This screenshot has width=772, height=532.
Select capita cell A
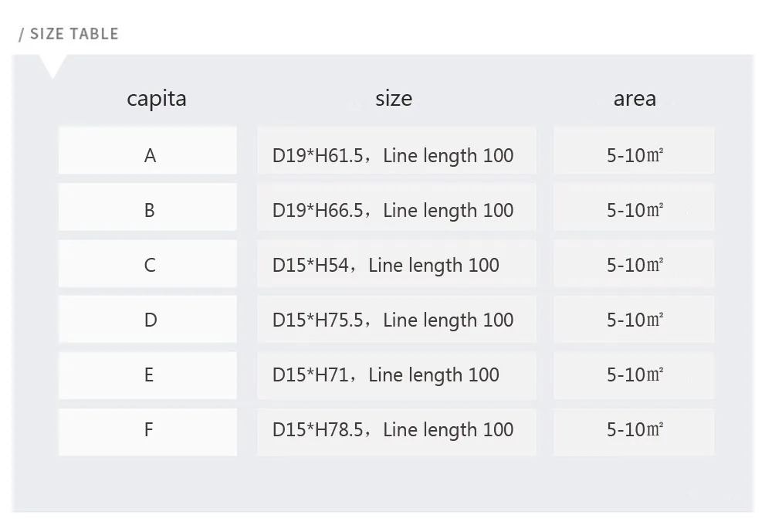pyautogui.click(x=149, y=155)
